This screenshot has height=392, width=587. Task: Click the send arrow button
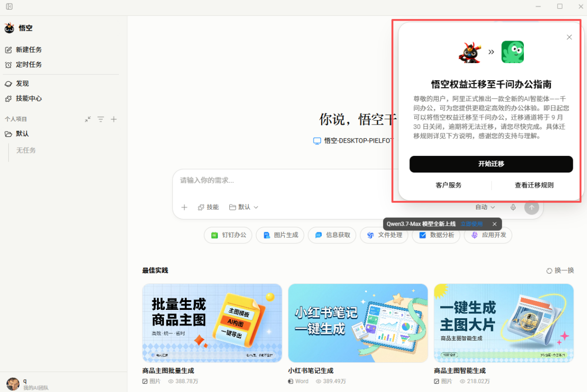(x=532, y=207)
